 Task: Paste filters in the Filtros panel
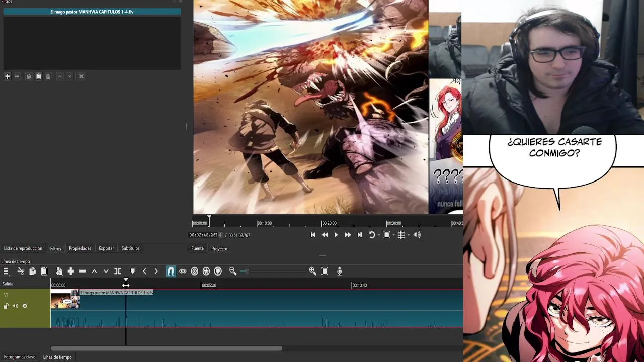pos(38,76)
